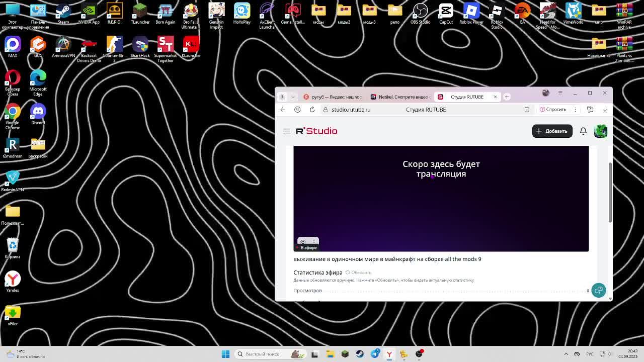Click the address bar with studio.rutube.ru
The image size is (644, 362).
coord(351,110)
